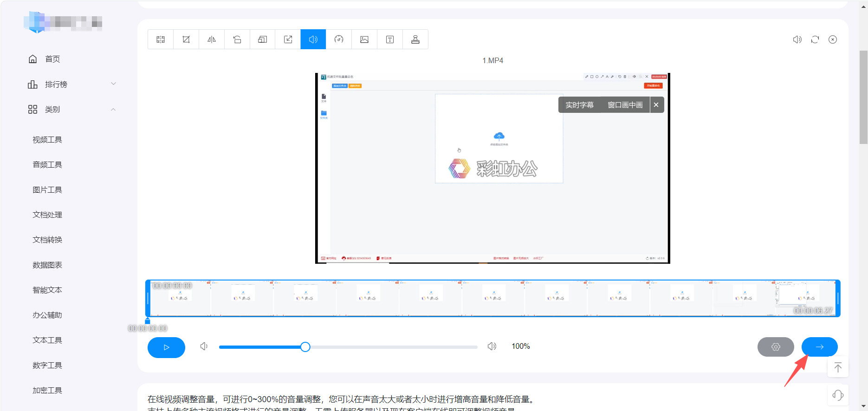The image size is (868, 411).
Task: Click the home icon in sidebar
Action: 32,59
